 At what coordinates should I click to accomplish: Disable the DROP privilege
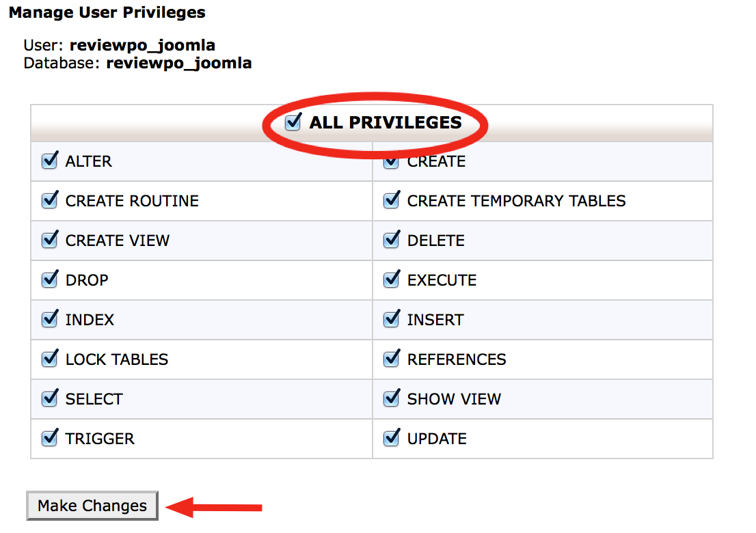click(49, 279)
